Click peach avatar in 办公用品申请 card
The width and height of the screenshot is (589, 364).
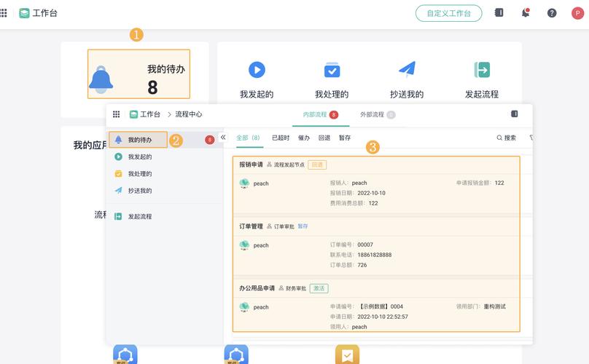[x=244, y=307]
